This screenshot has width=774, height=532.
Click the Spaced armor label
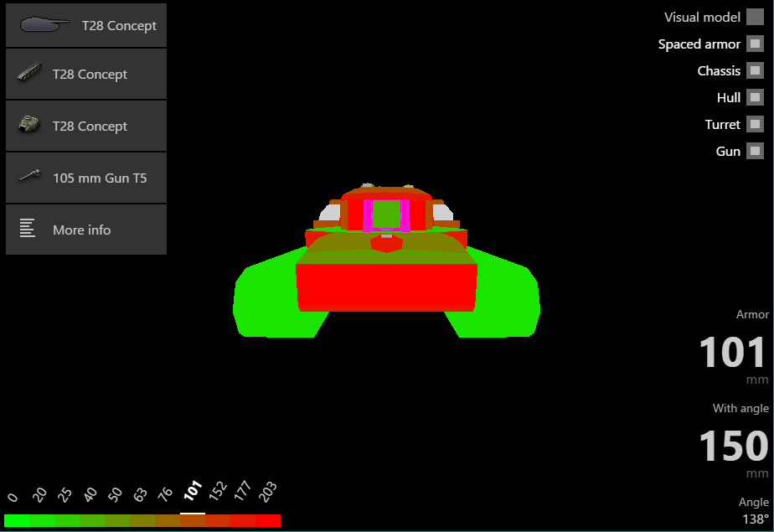click(x=699, y=44)
